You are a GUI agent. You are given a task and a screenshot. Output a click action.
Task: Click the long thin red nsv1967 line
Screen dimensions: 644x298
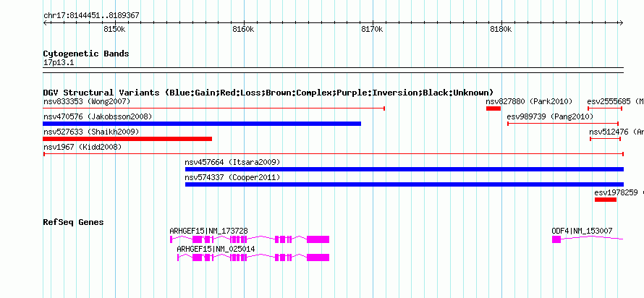tap(334, 154)
